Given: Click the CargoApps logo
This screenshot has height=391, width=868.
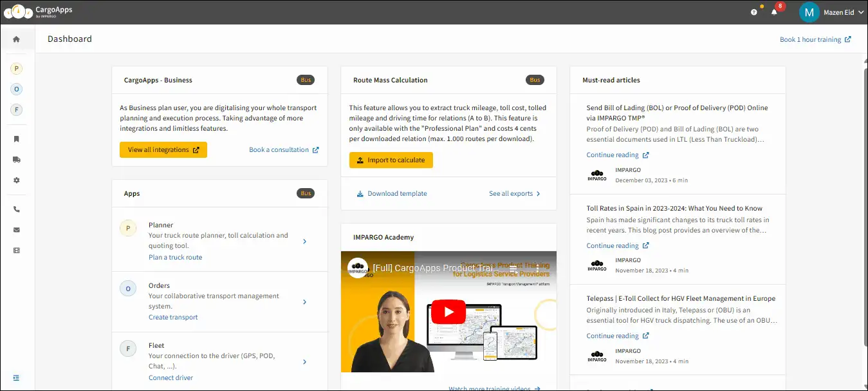Looking at the screenshot, I should pos(39,12).
